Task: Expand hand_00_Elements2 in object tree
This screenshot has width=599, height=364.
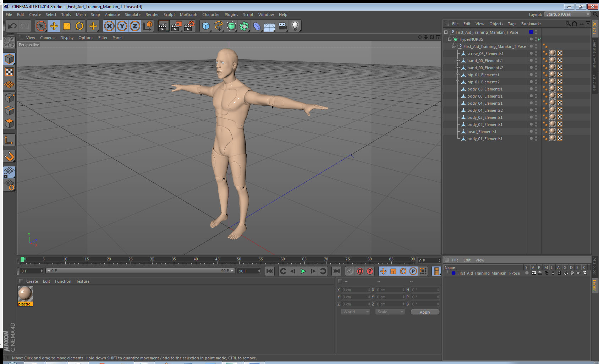Action: (x=458, y=68)
